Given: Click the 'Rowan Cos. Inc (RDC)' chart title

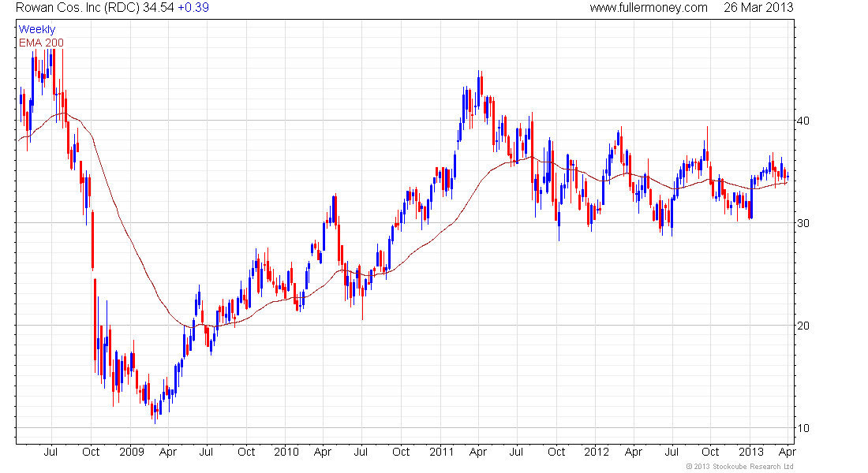Looking at the screenshot, I should 77,8.
